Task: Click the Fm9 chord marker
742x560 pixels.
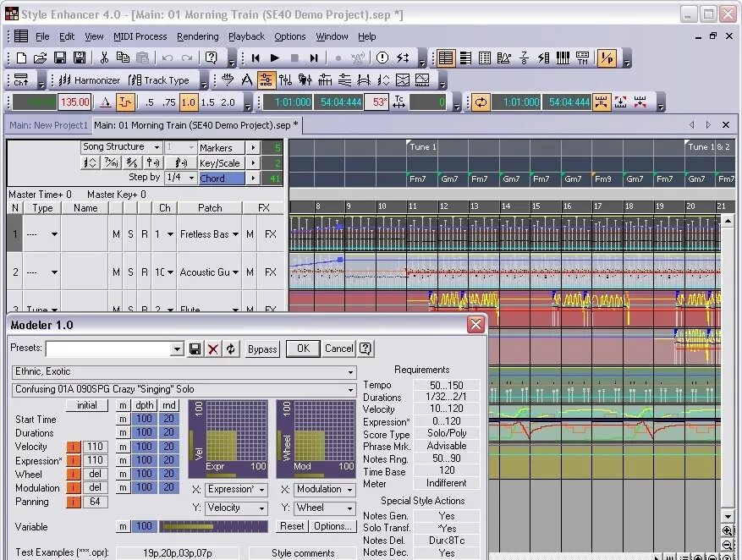Action: (x=602, y=178)
